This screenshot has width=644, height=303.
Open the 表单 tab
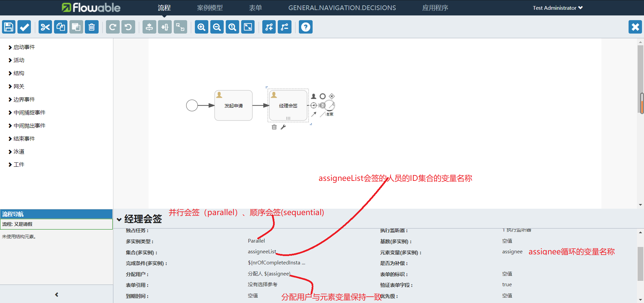[x=256, y=8]
